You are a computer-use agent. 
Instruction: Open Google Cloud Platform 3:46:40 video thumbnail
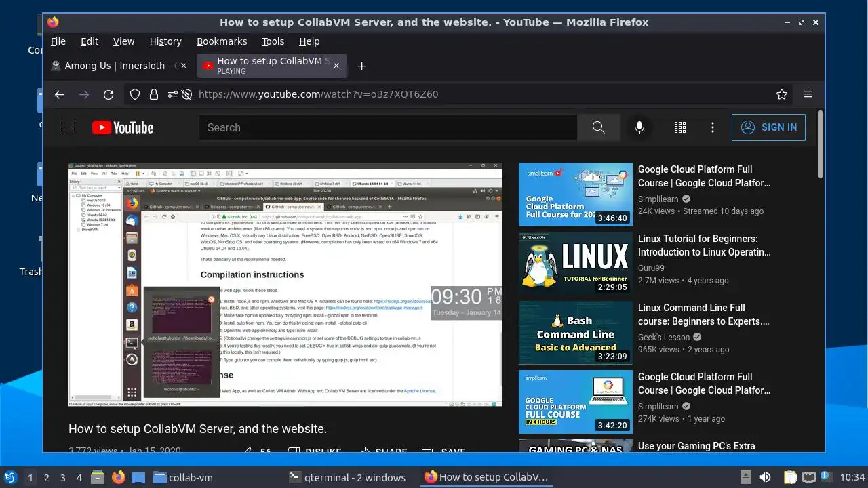(576, 195)
